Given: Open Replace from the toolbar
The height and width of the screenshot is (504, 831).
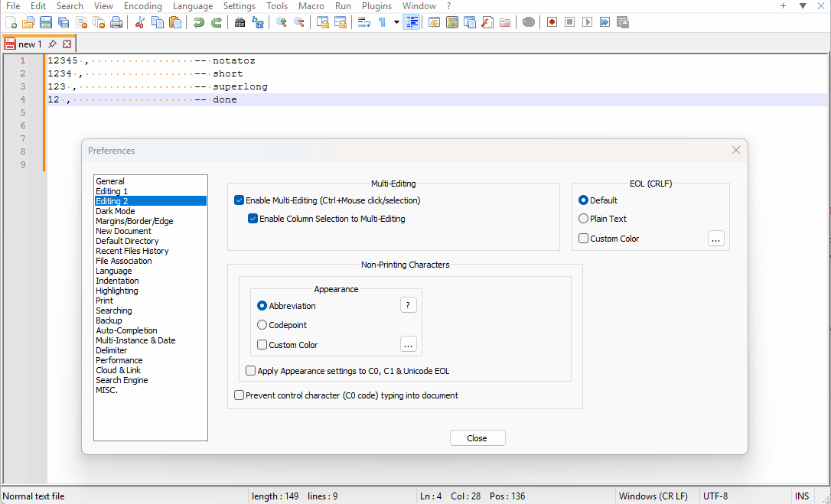Looking at the screenshot, I should click(x=258, y=22).
